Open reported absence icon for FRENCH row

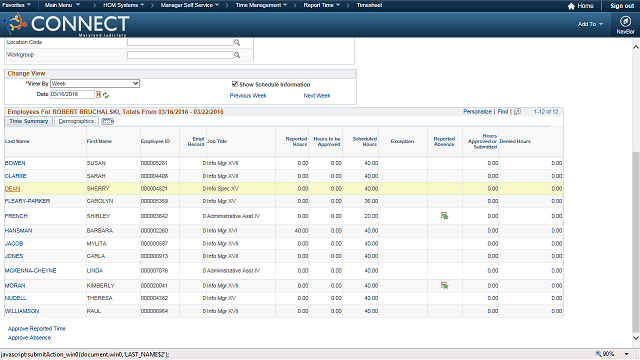(x=444, y=216)
